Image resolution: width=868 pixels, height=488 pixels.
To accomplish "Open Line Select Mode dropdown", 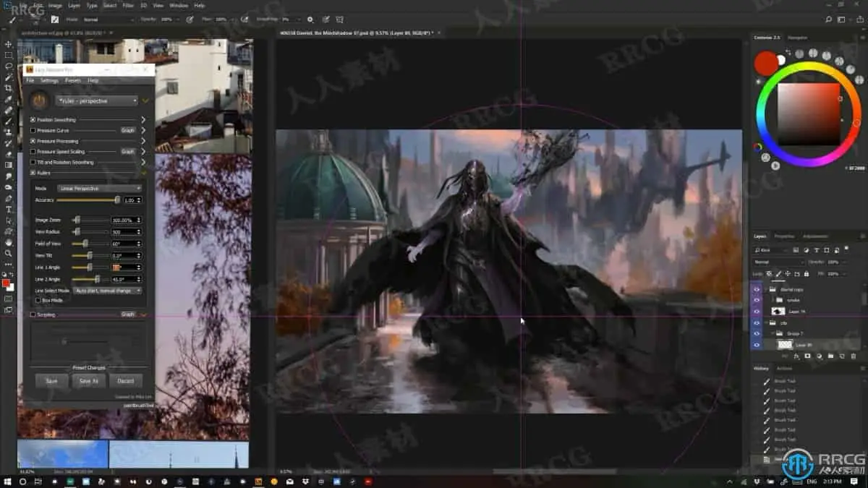I will (106, 291).
